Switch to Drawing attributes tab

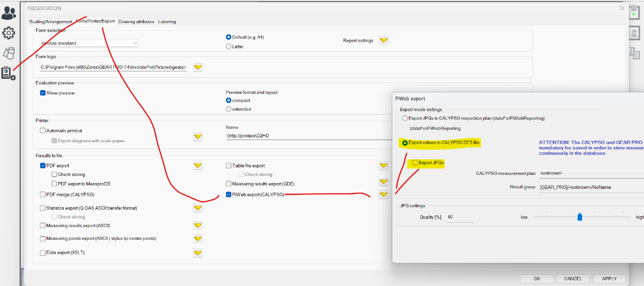coord(136,21)
